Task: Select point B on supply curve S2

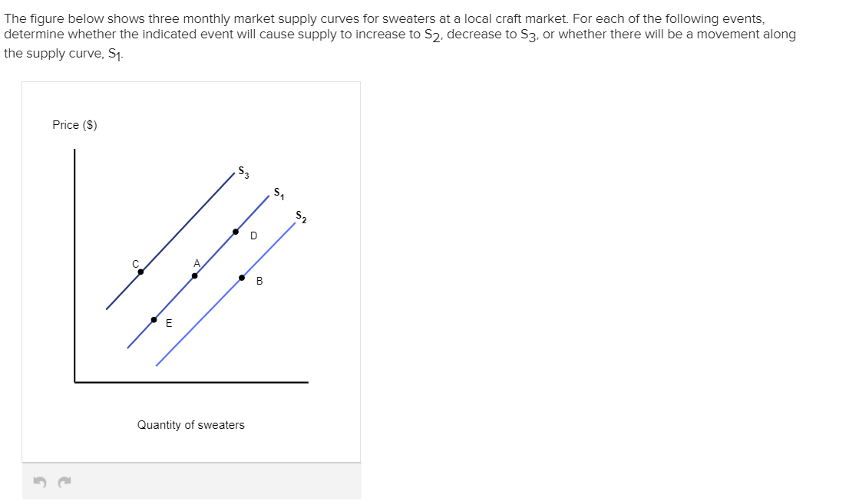Action: 243,277
